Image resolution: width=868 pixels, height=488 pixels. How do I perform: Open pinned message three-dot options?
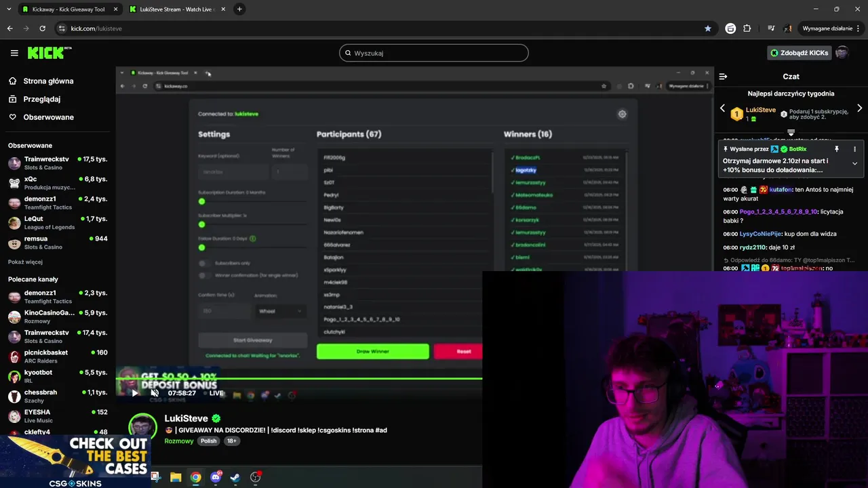pos(854,149)
